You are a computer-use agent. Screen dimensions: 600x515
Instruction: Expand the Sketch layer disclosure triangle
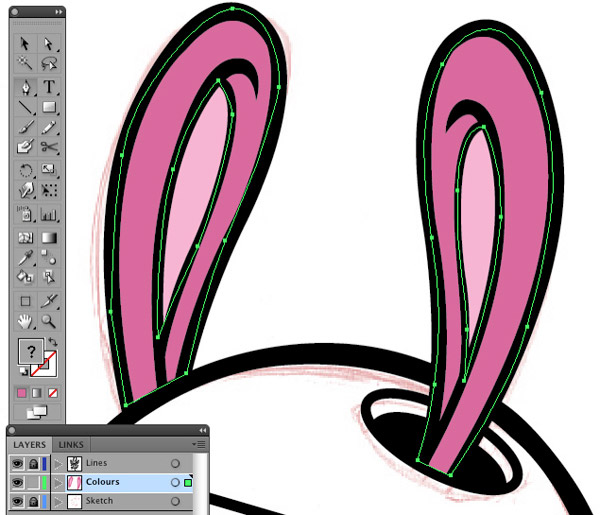[58, 501]
